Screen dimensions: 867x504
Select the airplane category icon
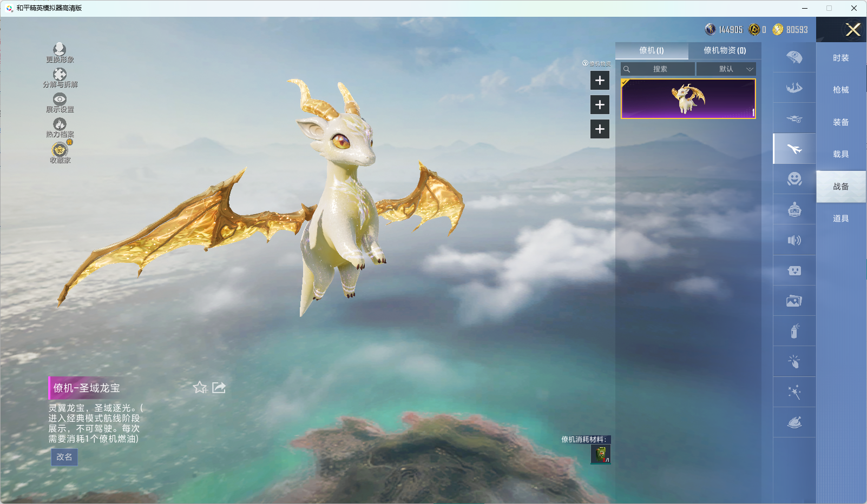click(794, 149)
